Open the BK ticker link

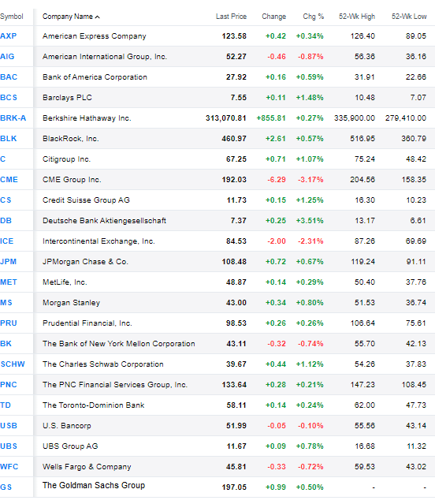[6, 344]
